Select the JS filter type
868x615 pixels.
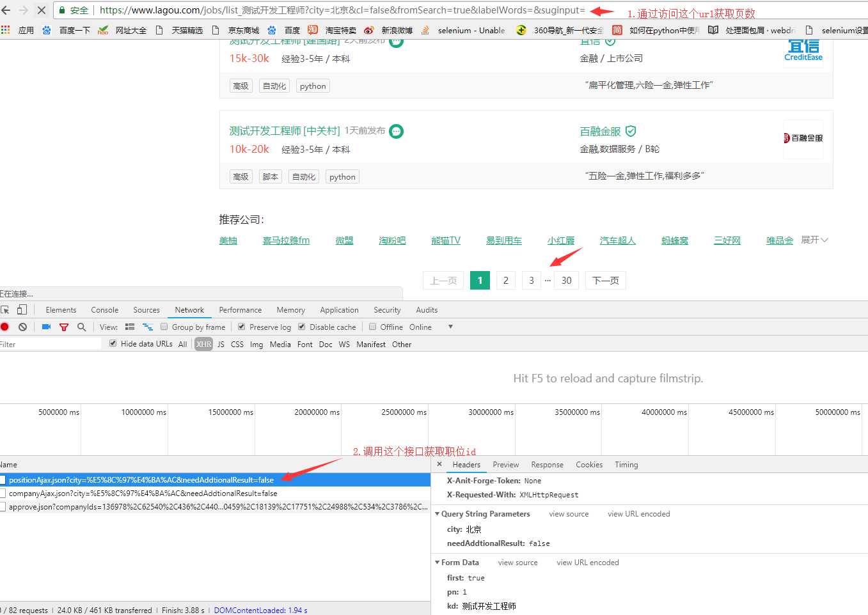pyautogui.click(x=221, y=344)
